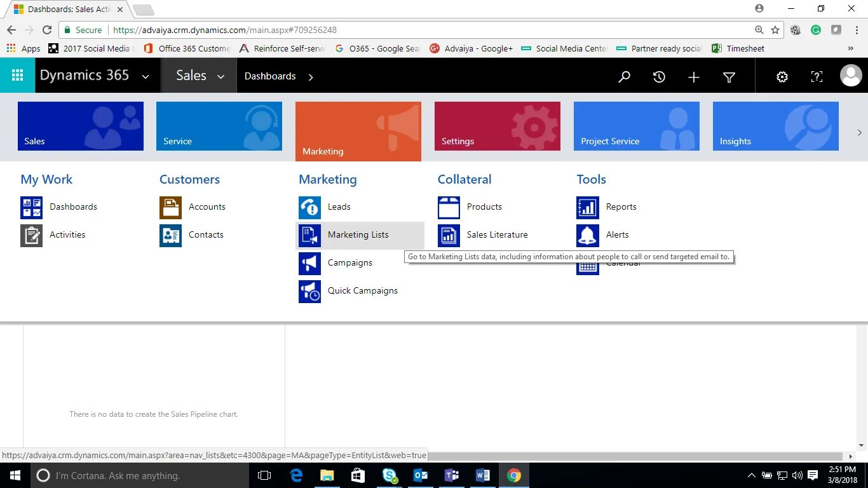Open the Action Center notifications icon
Screen dimensions: 868x488
pos(812,475)
